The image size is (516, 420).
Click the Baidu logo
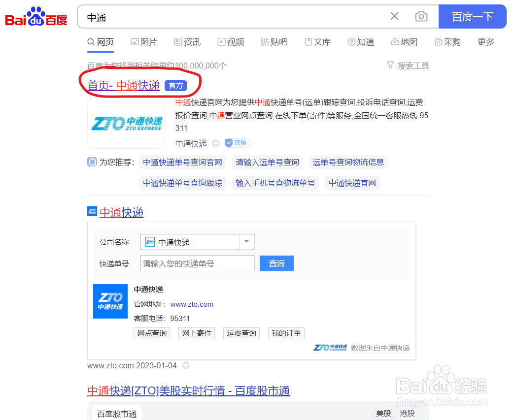point(36,16)
